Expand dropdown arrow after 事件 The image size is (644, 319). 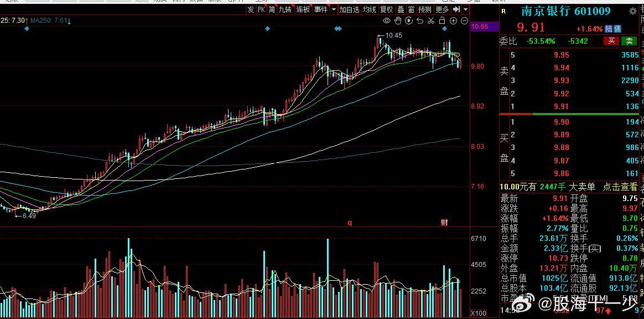tap(334, 9)
